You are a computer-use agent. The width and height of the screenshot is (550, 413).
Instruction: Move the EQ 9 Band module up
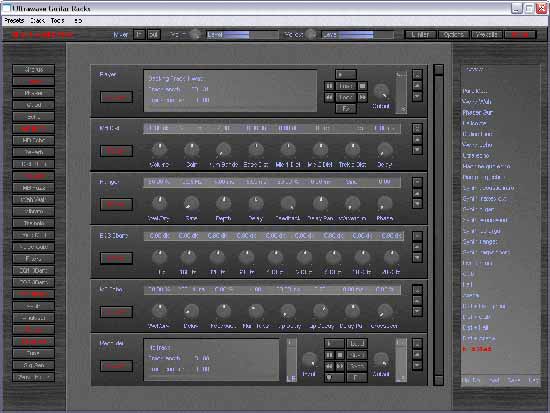click(x=417, y=246)
